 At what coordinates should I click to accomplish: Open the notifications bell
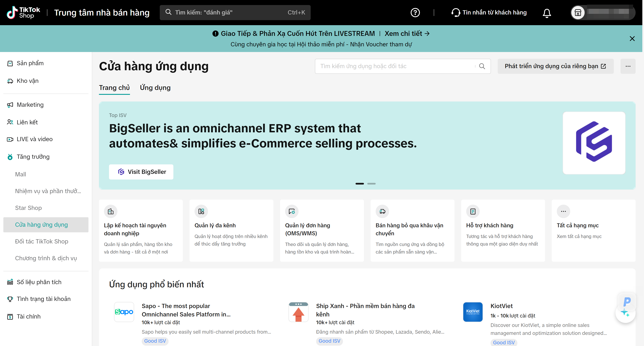[547, 13]
